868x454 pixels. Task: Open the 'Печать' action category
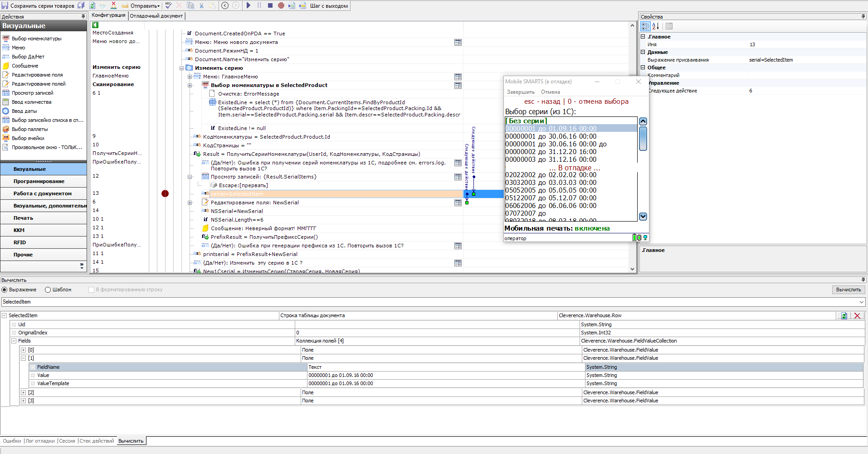[x=44, y=218]
